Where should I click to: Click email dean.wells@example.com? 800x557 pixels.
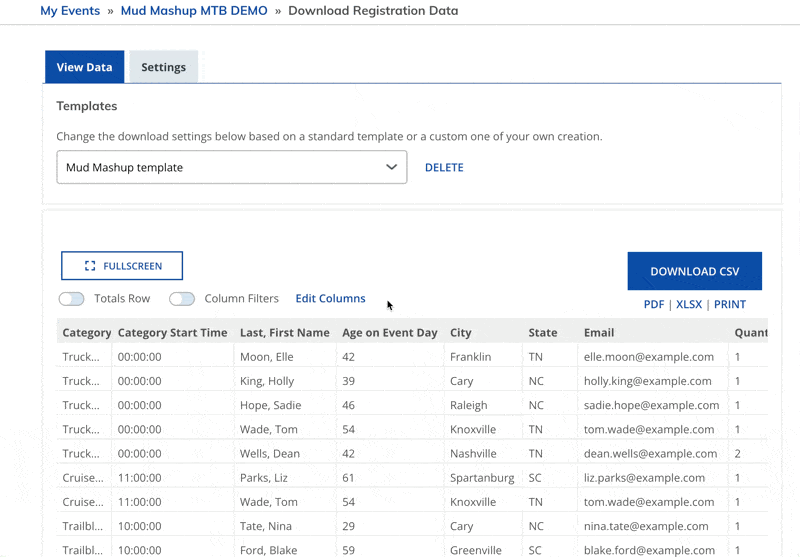651,453
